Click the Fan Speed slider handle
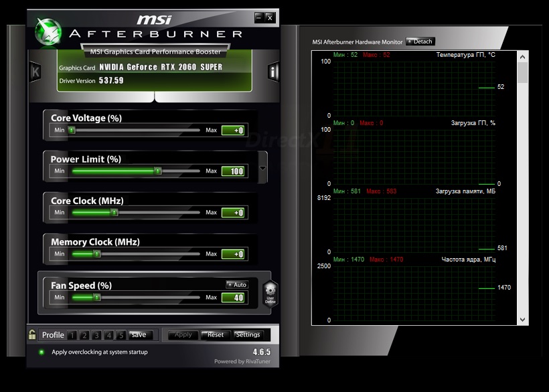Viewport: 549px width, 392px height. [x=97, y=297]
